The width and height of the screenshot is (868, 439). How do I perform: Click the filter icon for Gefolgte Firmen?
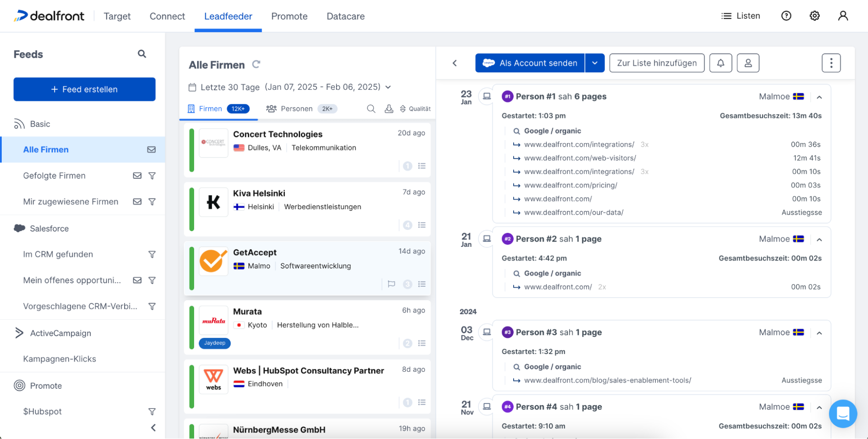[152, 176]
